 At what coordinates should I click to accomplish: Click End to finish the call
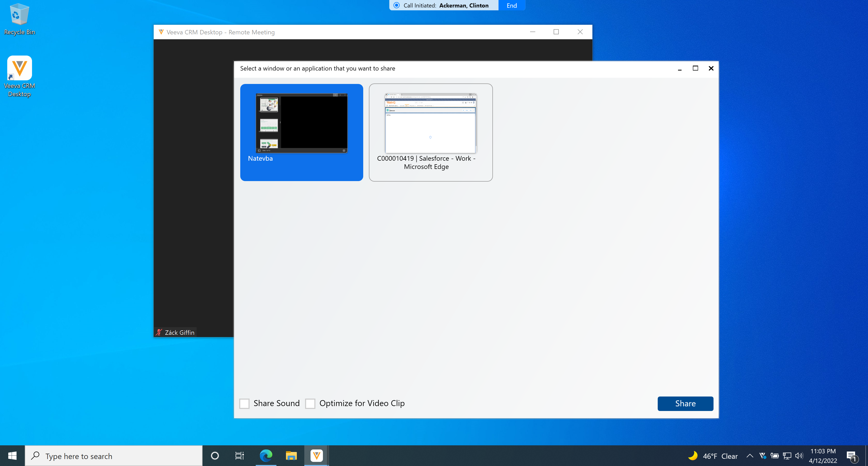pyautogui.click(x=512, y=5)
